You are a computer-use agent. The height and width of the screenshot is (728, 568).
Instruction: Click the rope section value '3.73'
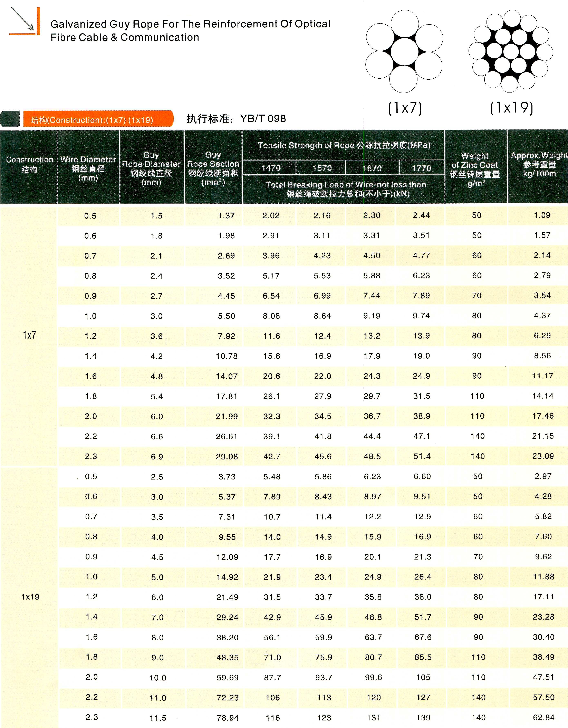coord(227,477)
